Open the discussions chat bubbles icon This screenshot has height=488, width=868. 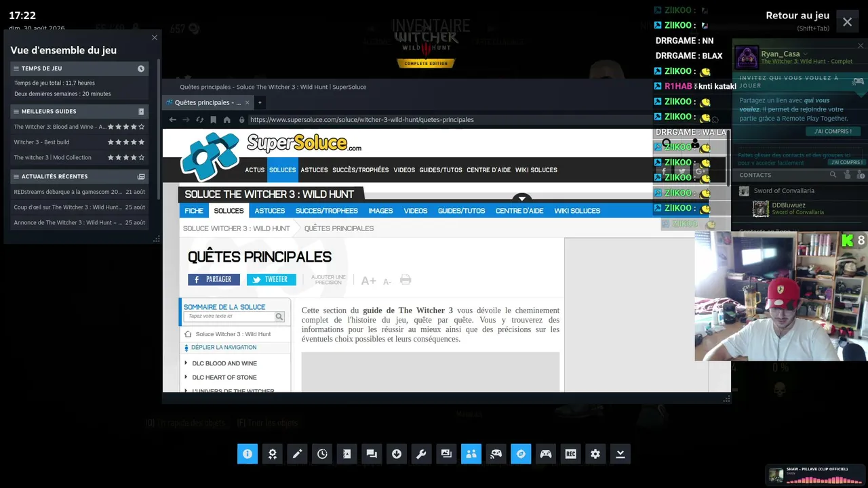click(x=372, y=454)
